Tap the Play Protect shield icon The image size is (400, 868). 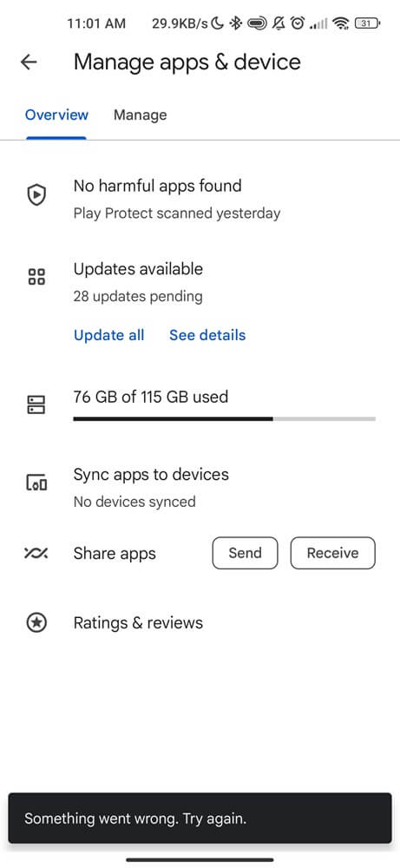tap(36, 194)
